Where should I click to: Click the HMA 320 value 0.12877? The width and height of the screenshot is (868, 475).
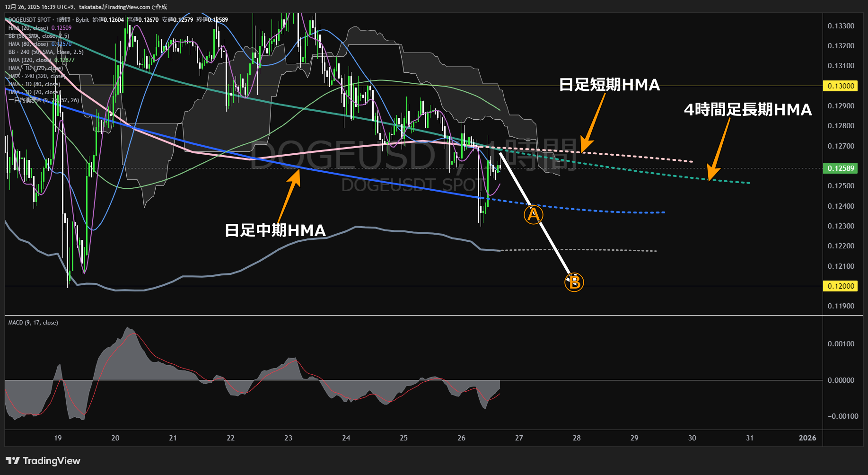tap(64, 60)
